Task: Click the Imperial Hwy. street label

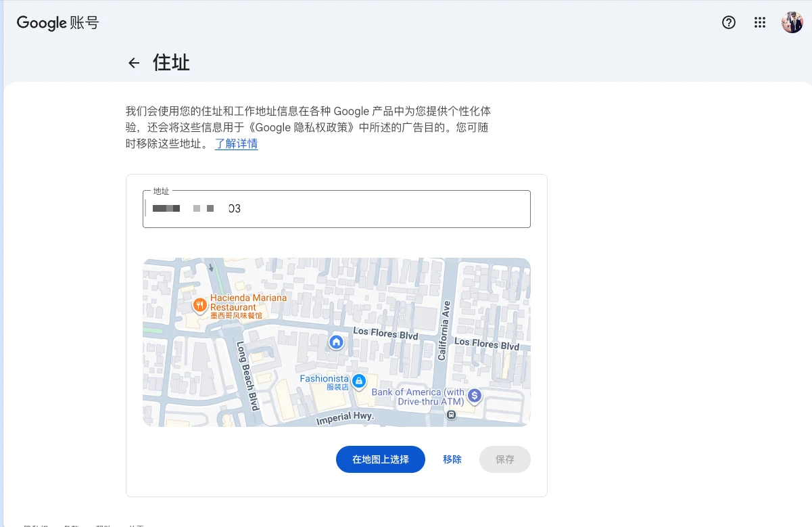Action: pos(345,419)
